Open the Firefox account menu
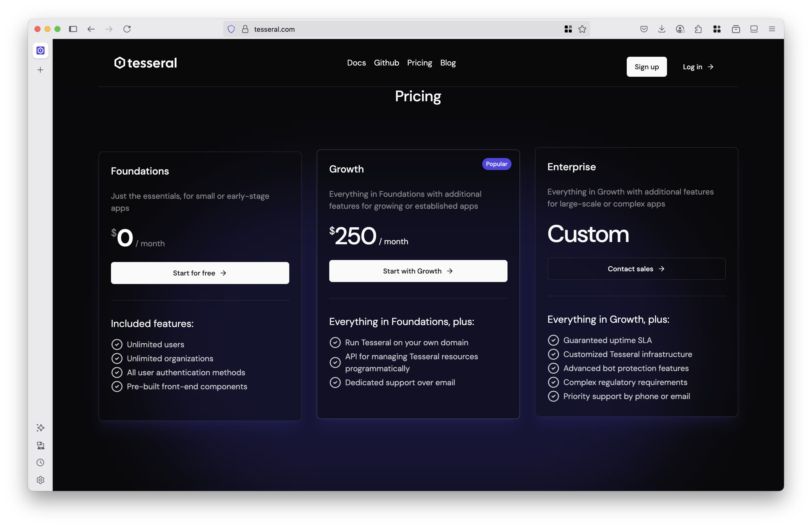812x528 pixels. (680, 29)
